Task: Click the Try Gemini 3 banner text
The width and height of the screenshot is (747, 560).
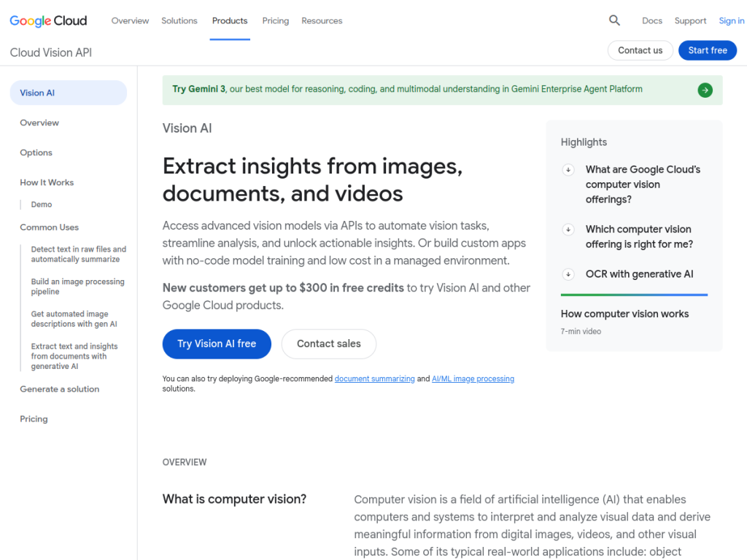Action: click(x=407, y=89)
